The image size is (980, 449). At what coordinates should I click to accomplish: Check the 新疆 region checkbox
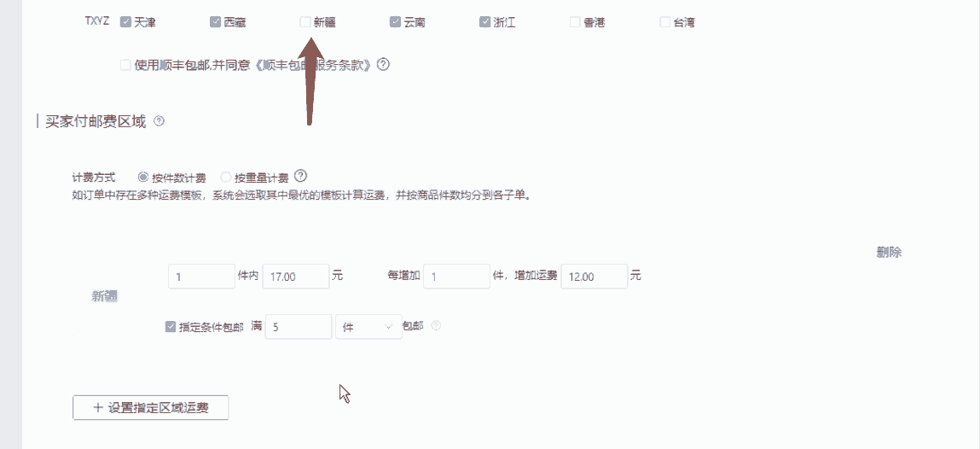305,22
